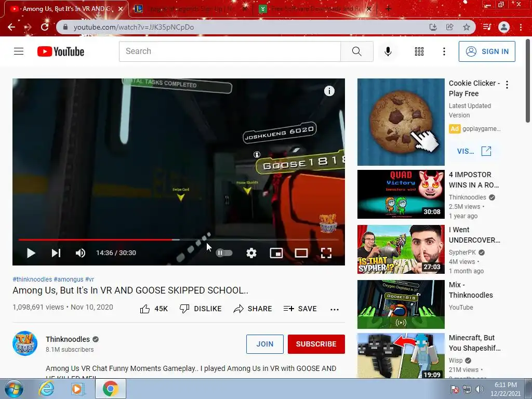The image size is (532, 399).
Task: Open I Went UNDERCOVER video thumbnail
Action: click(401, 249)
